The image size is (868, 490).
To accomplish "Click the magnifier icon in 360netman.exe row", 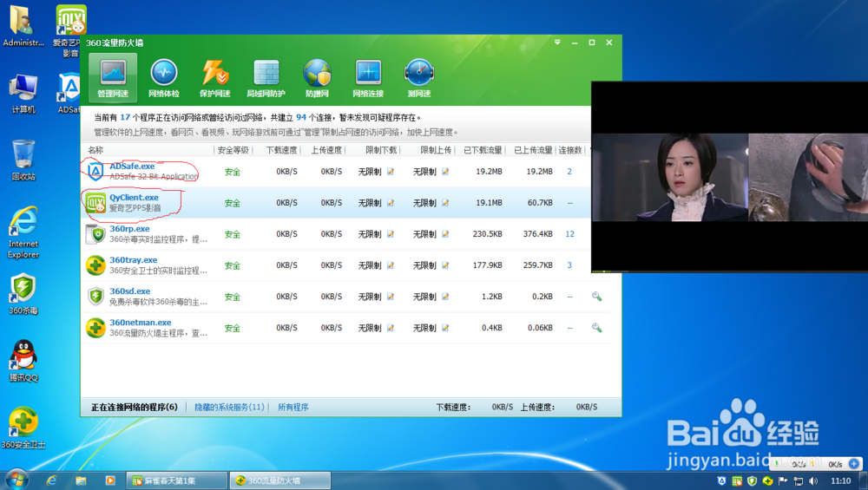I will [x=597, y=328].
